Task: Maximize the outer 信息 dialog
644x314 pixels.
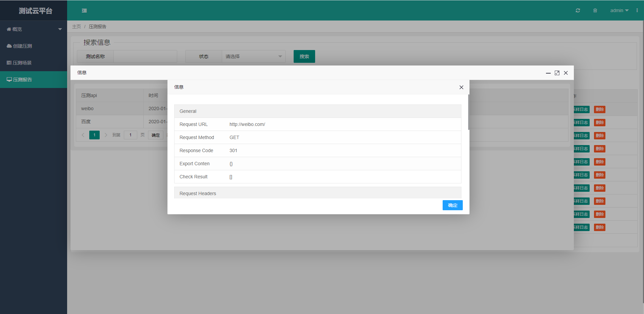Action: [x=557, y=73]
